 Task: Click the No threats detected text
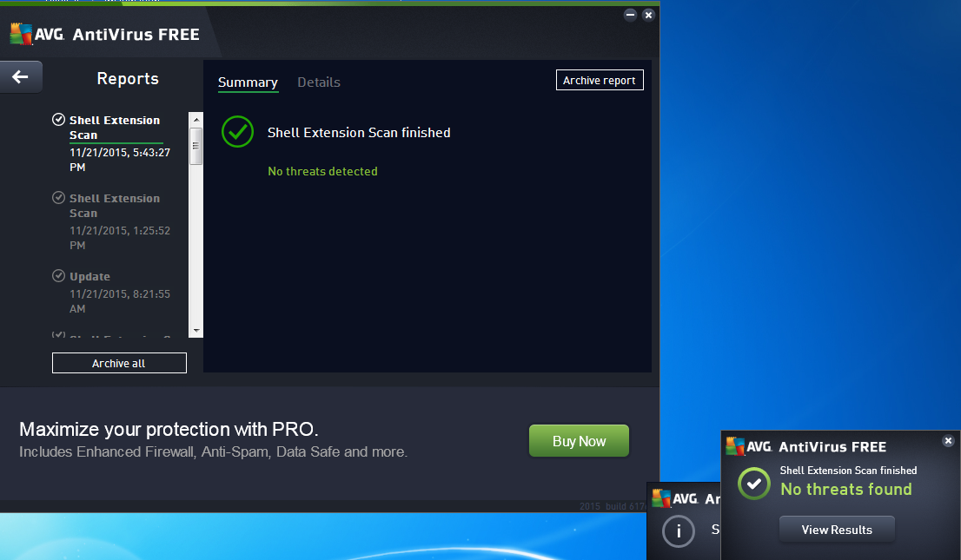tap(322, 171)
